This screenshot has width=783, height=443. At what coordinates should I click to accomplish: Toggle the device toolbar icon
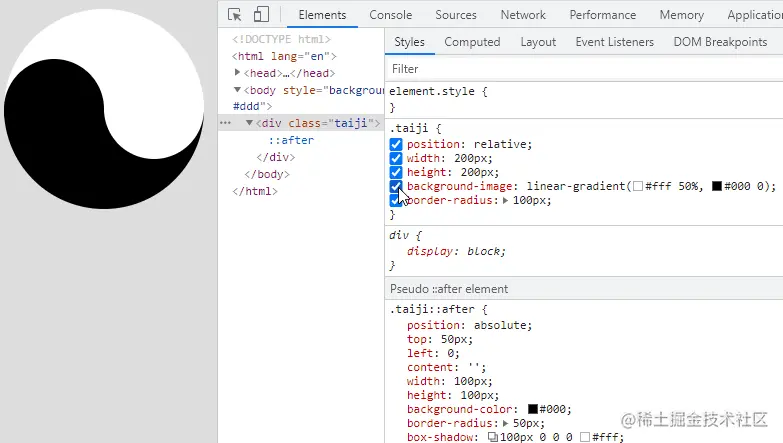tap(261, 14)
